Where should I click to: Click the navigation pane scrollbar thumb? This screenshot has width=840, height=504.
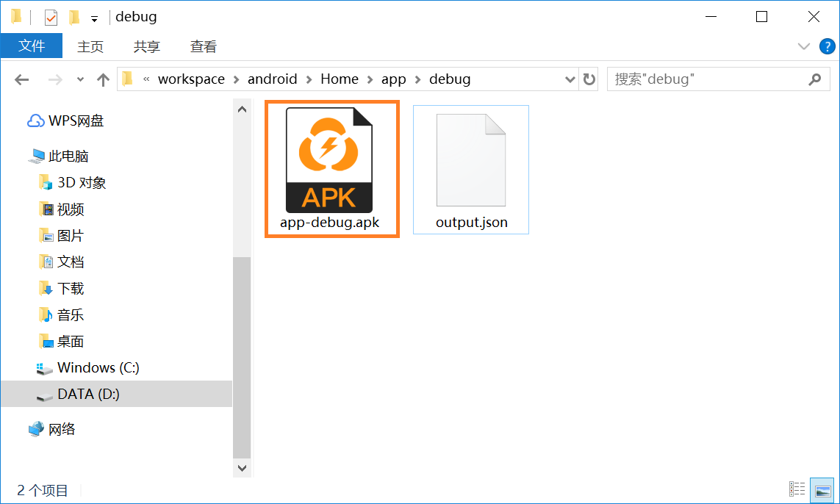242,357
